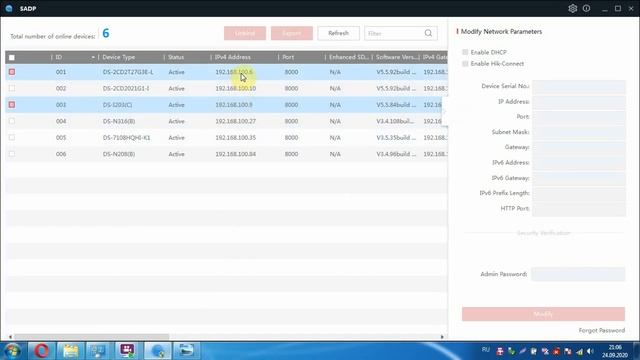
Task: Click IP address 192.168.100.35
Action: (236, 138)
